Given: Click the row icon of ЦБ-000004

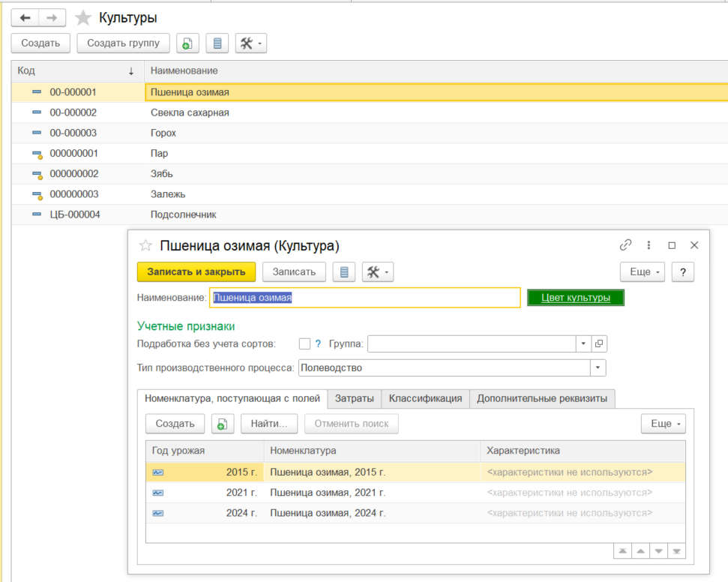Looking at the screenshot, I should coord(37,214).
